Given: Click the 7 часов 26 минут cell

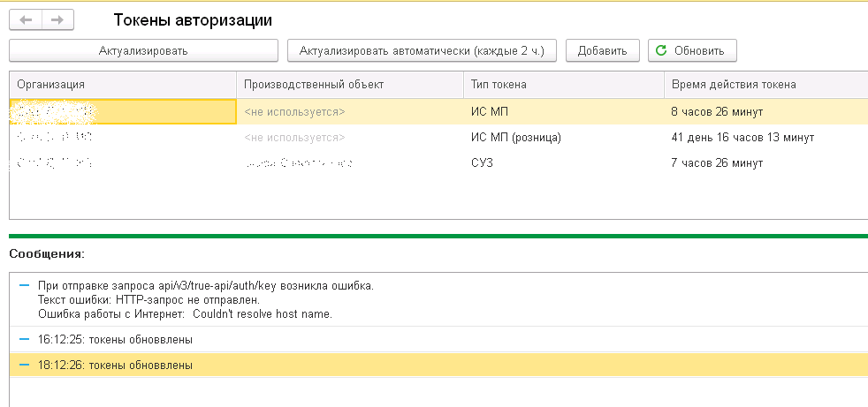Looking at the screenshot, I should [716, 163].
